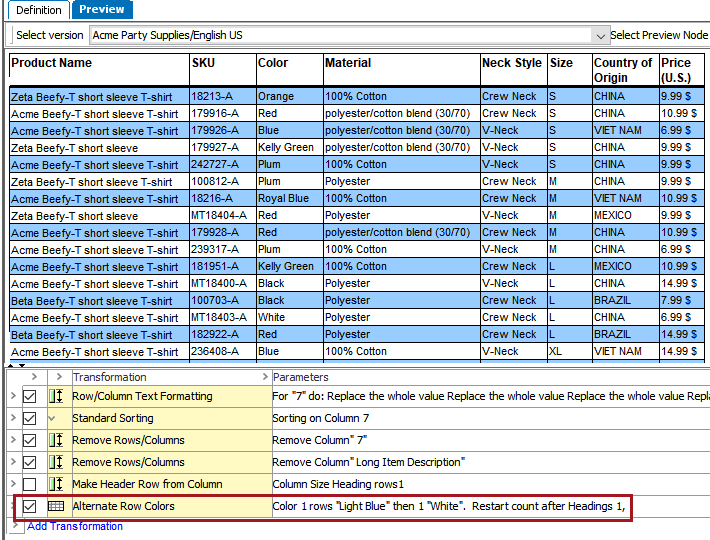Click the Select Preview Node button

pos(659,35)
